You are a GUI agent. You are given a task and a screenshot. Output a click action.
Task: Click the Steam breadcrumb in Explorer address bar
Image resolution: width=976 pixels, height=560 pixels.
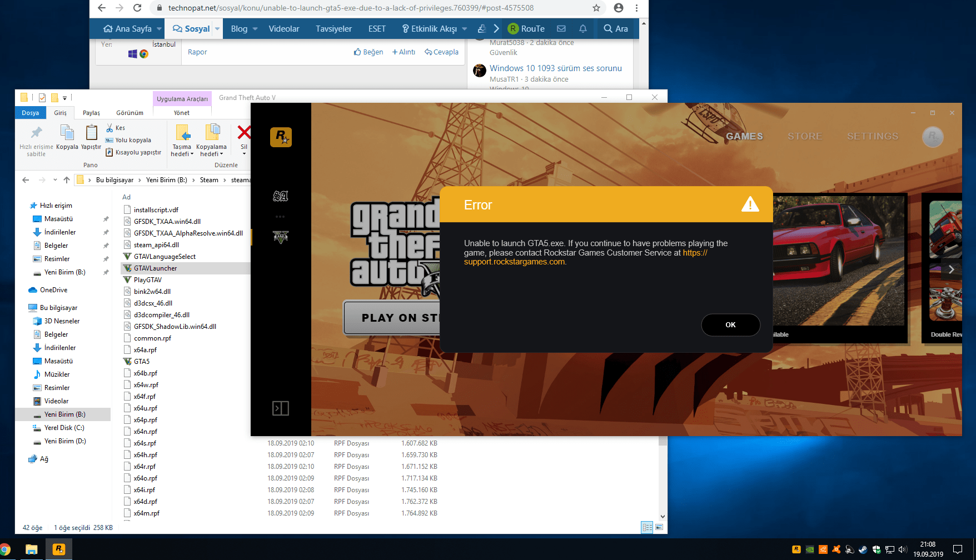coord(209,180)
